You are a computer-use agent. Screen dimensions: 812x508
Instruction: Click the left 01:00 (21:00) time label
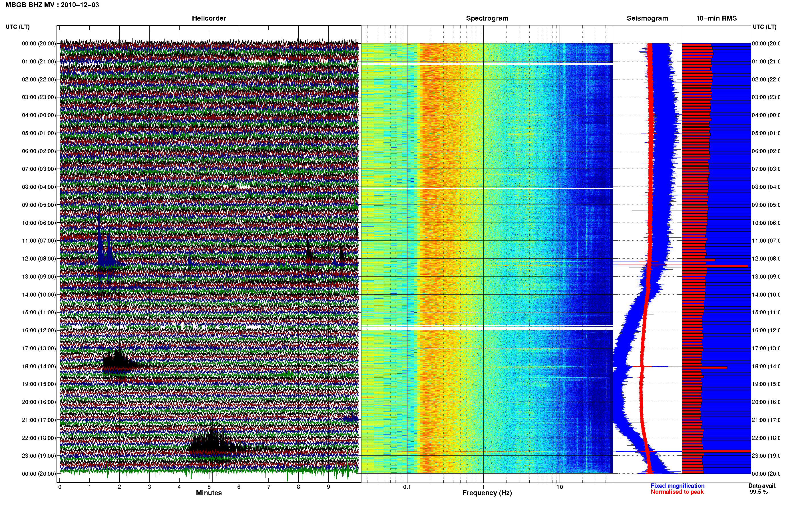click(39, 61)
